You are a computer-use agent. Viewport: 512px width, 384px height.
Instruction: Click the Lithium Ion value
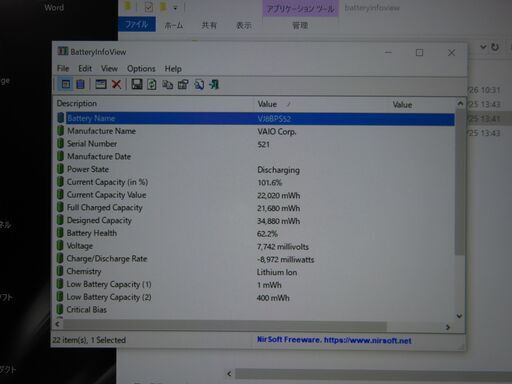coord(277,272)
